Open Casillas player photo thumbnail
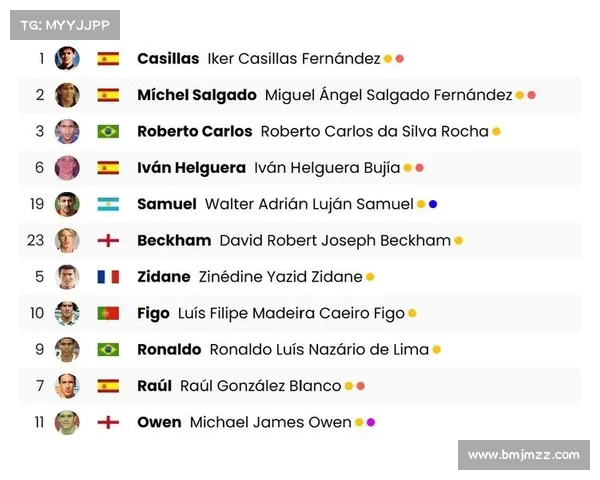The image size is (600, 480). (67, 59)
